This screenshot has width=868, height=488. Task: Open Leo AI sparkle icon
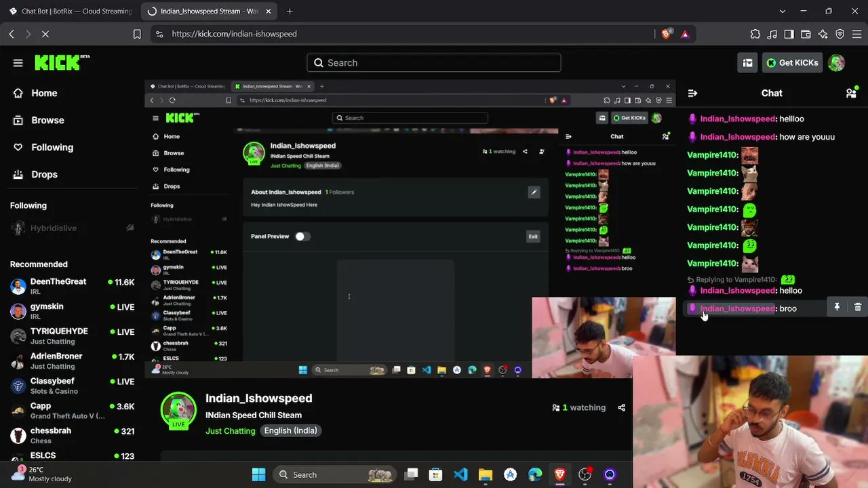pos(823,34)
